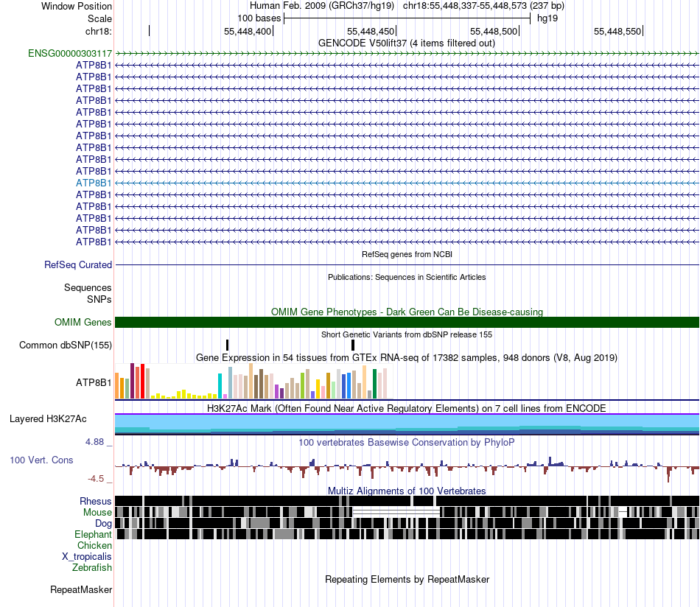Click the 55,448,400 ruler position
700x607 pixels.
click(248, 31)
